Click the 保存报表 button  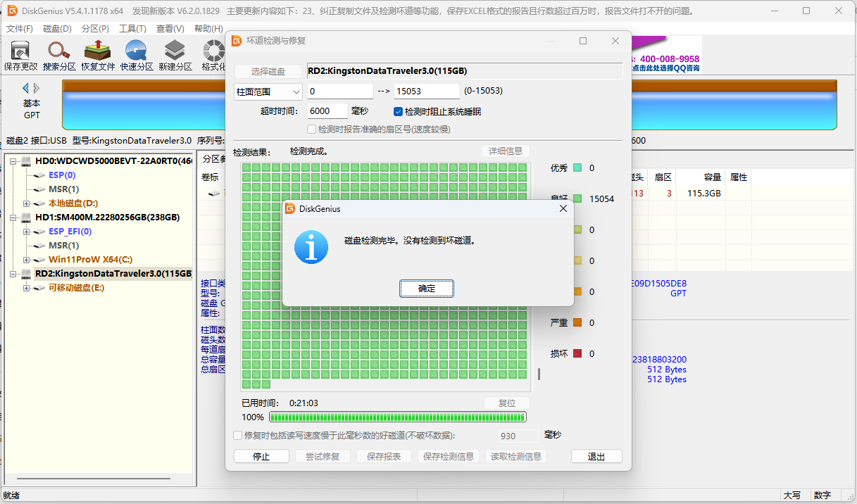click(384, 456)
